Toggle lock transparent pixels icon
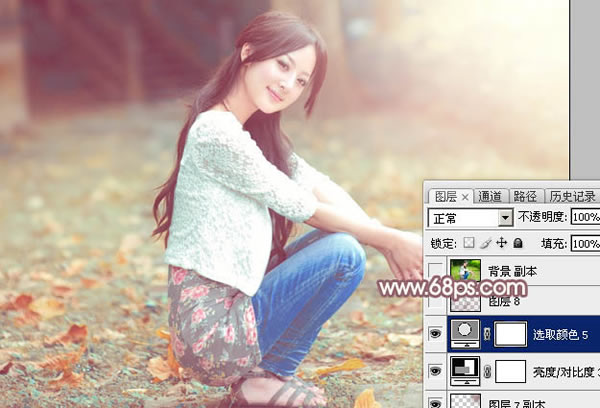Viewport: 600px width, 408px height. [x=469, y=243]
